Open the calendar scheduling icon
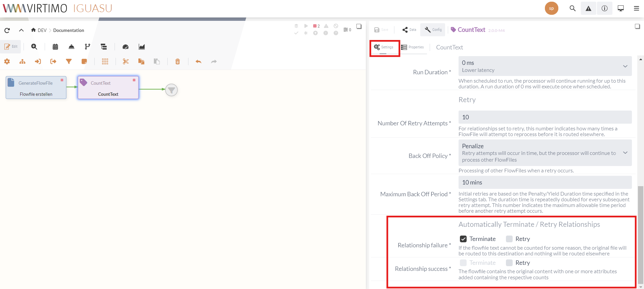 (55, 47)
